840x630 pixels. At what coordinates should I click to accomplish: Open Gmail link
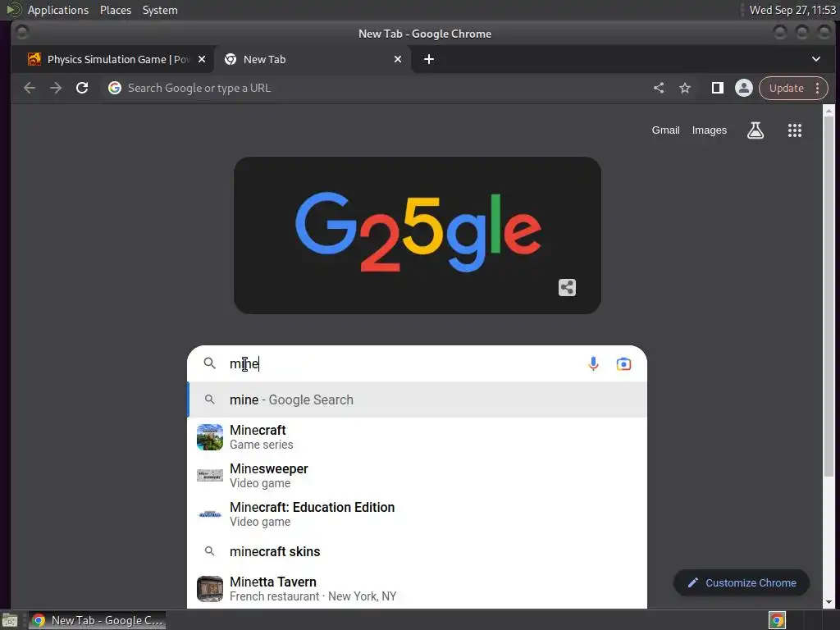tap(665, 130)
